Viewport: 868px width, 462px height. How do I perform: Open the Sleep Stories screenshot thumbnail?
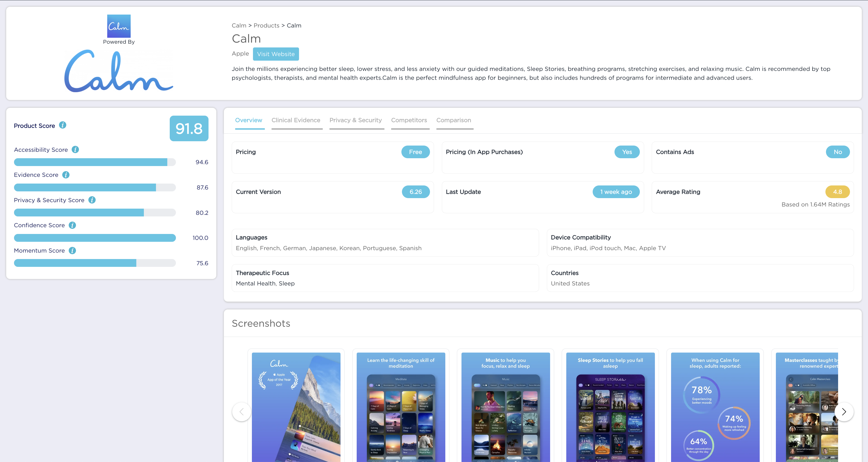(x=610, y=407)
